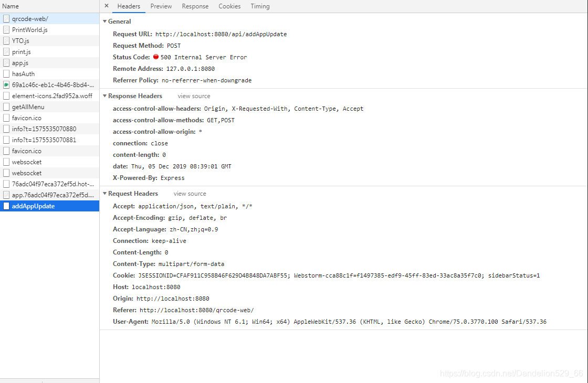
Task: Click the 500 Internal Server Error text
Action: pos(204,57)
